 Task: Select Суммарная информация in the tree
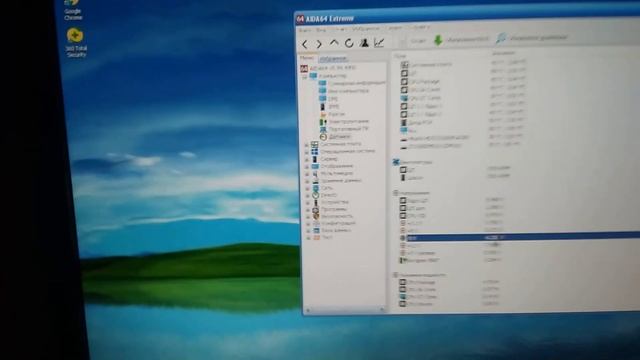click(356, 83)
